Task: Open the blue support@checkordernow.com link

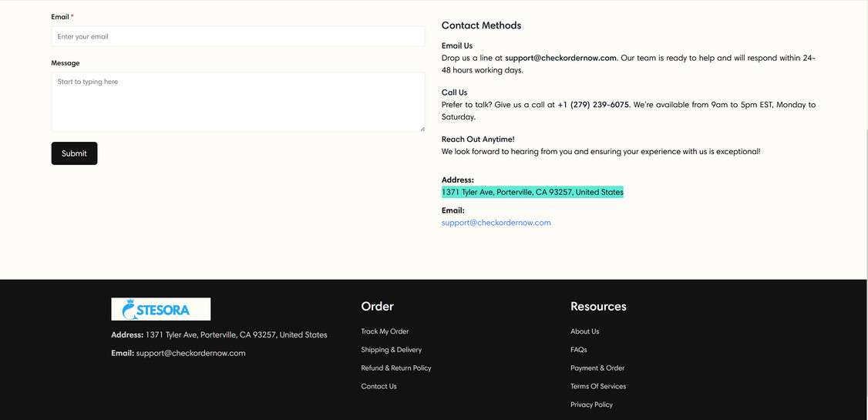Action: pyautogui.click(x=496, y=223)
